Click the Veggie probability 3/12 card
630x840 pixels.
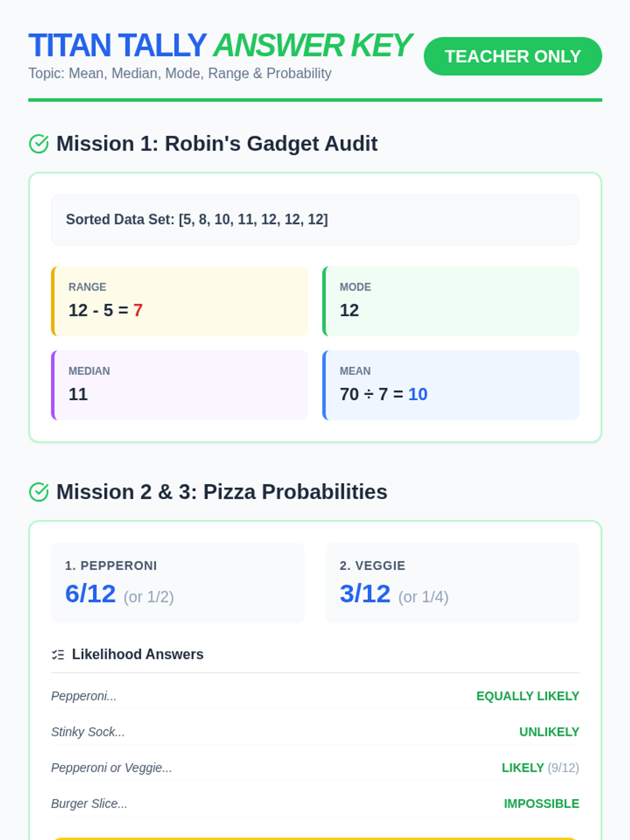pyautogui.click(x=452, y=583)
